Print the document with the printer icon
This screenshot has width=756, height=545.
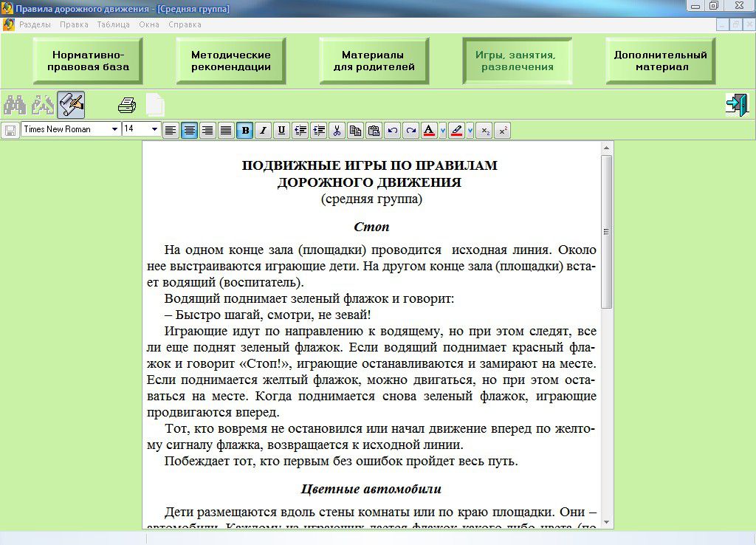pos(127,105)
